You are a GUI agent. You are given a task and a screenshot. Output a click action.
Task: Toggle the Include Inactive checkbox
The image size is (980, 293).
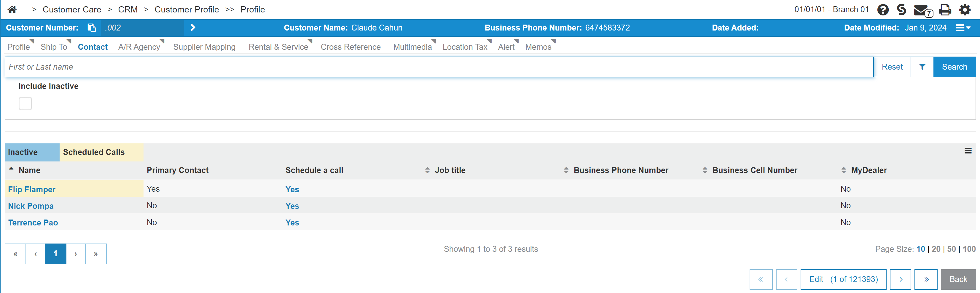click(25, 103)
